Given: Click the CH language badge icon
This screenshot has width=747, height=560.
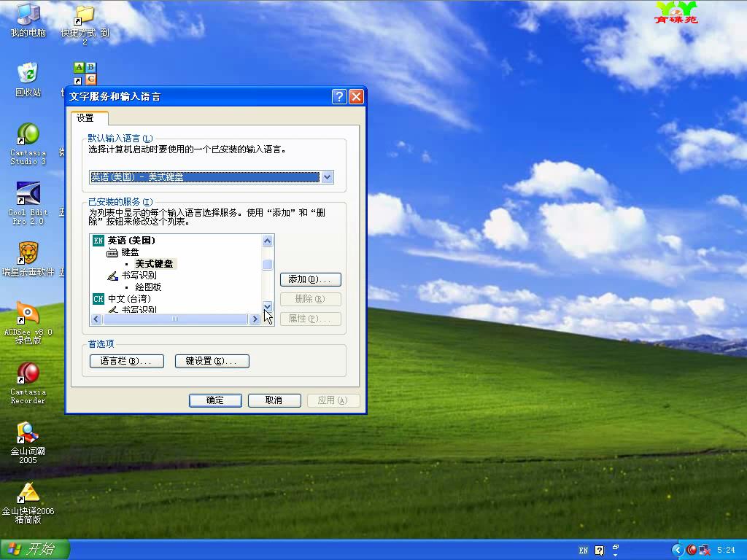Looking at the screenshot, I should pos(98,299).
